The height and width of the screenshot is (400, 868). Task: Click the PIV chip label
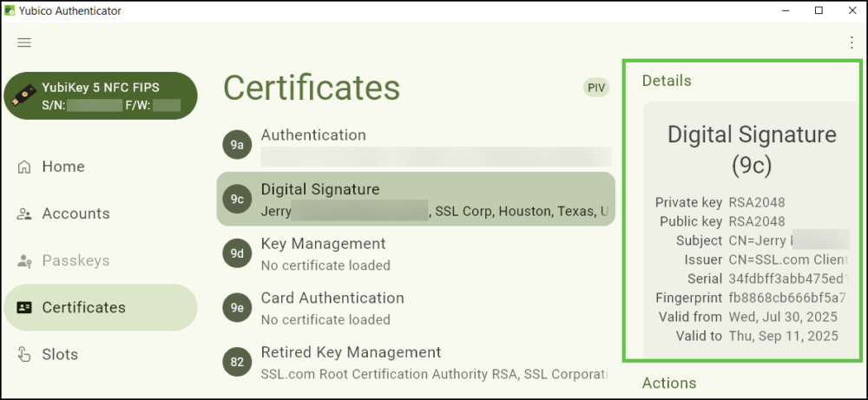point(595,88)
